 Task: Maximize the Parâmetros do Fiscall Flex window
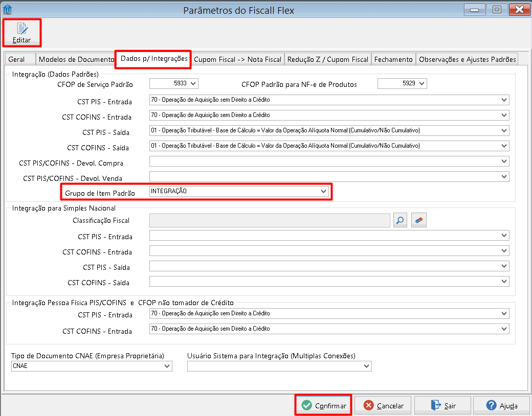497,10
